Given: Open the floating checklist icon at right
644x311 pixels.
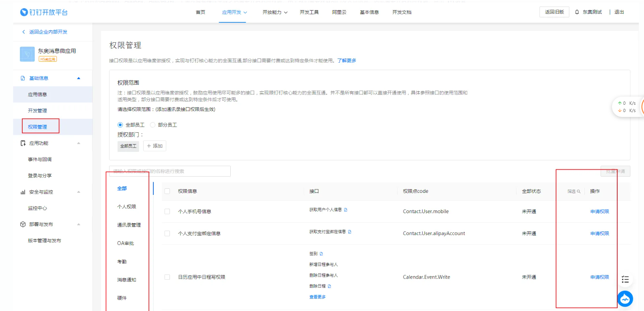Looking at the screenshot, I should coord(625,279).
